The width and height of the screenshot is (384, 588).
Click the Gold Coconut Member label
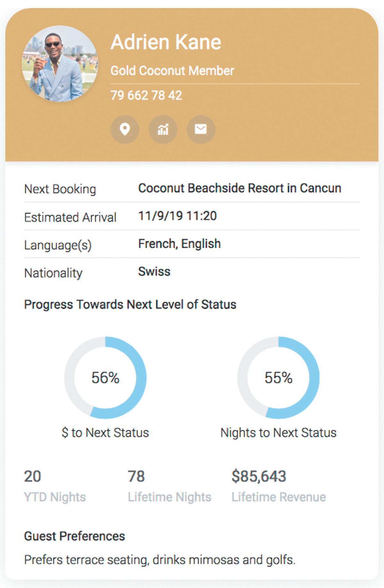172,71
